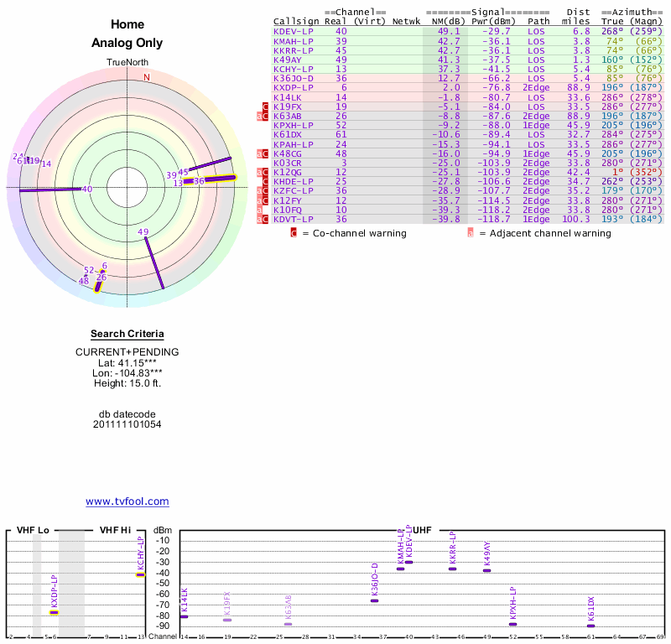Click the KMAH-LP callsign in the table

(294, 41)
